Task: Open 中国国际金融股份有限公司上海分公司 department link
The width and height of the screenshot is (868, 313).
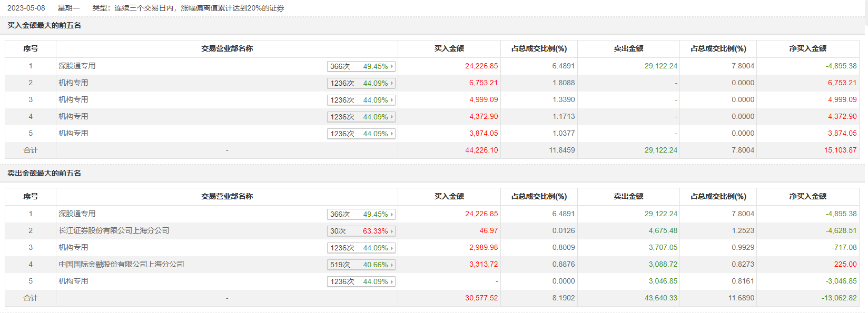Action: click(121, 264)
